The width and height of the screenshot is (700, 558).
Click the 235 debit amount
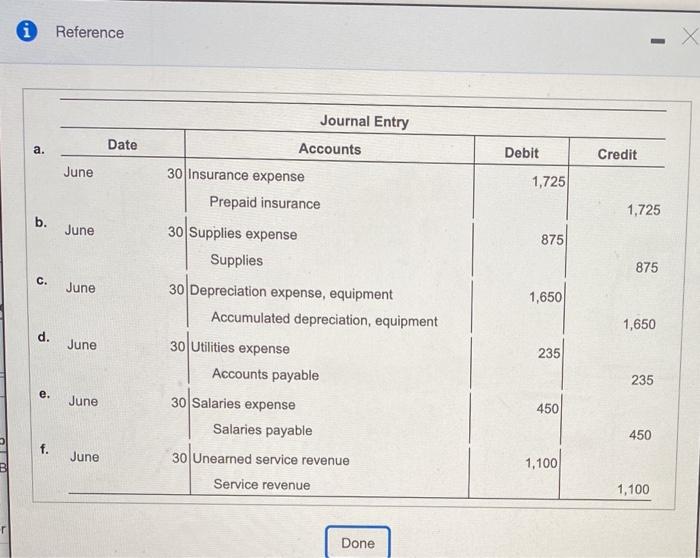[x=549, y=353]
